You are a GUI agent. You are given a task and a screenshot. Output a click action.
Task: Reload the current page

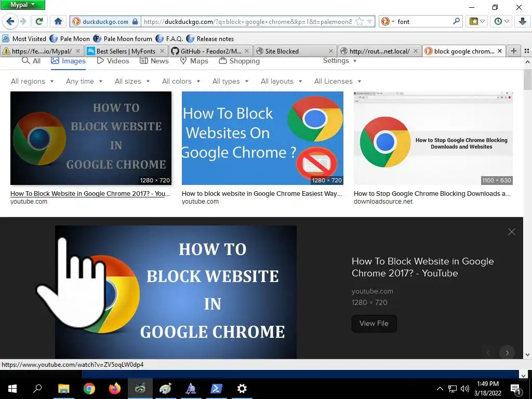click(x=39, y=22)
